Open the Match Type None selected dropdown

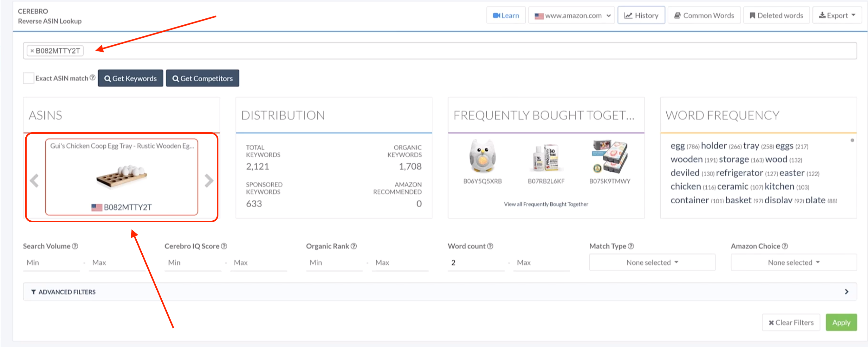[652, 262]
